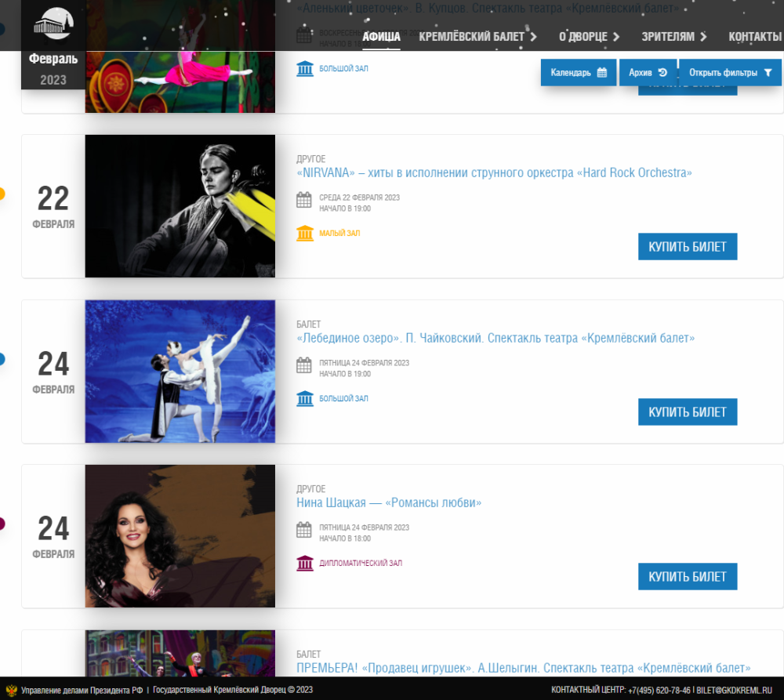Click the Пятница 24 февраля, начало 18:00 text
The width and height of the screenshot is (784, 700).
point(364,532)
